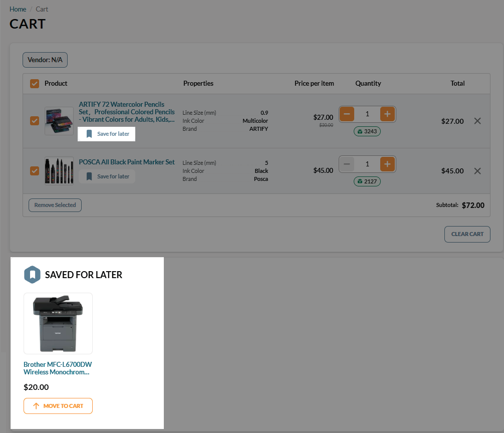Click struck-through $30.00 old price
Viewport: 504px width, 433px height.
click(x=326, y=125)
